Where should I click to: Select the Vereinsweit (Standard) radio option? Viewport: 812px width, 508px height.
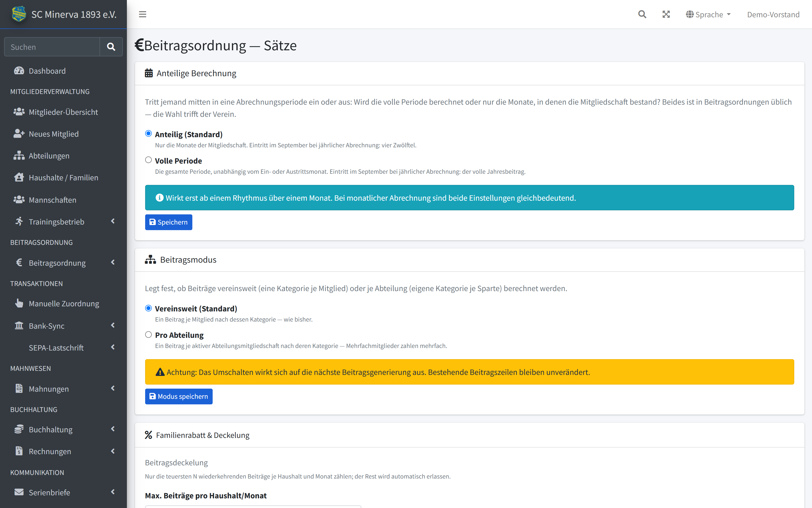(148, 308)
